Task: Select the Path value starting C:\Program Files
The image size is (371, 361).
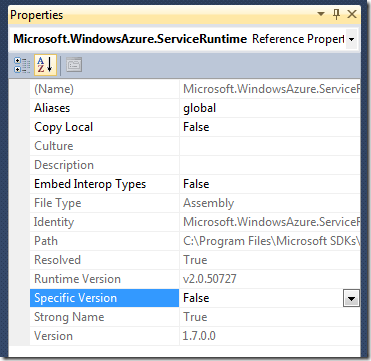Action: pyautogui.click(x=271, y=241)
